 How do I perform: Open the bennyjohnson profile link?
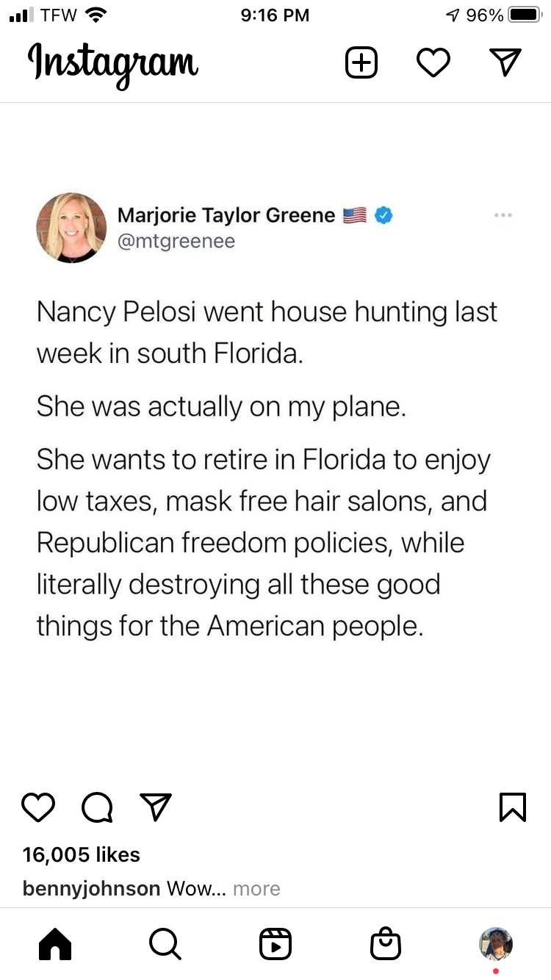click(91, 889)
